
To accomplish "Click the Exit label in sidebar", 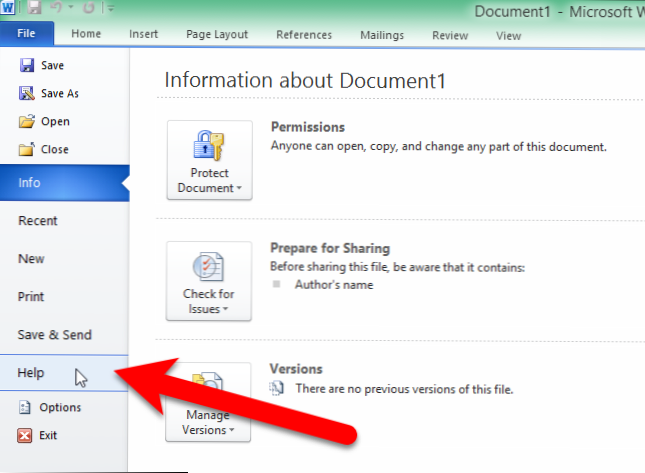I will (48, 435).
